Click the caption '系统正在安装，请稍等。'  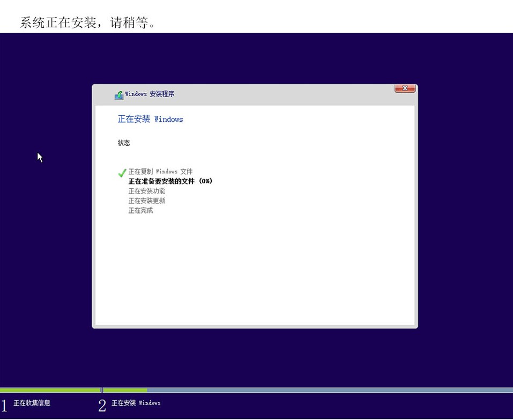point(88,23)
